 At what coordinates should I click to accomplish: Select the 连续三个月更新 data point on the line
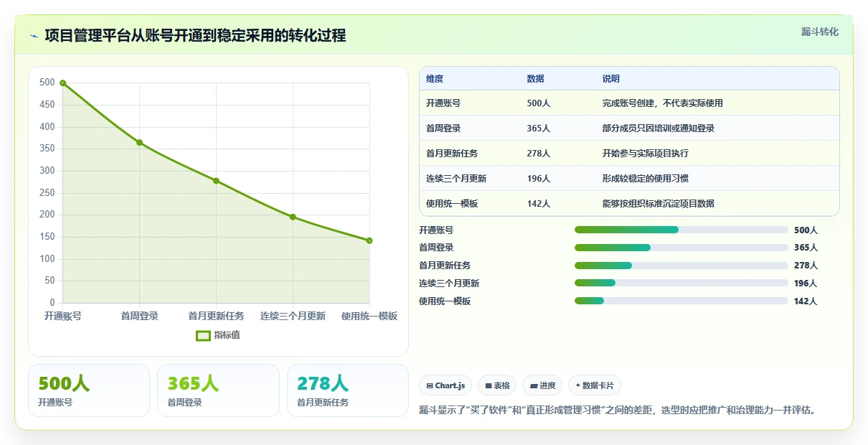[293, 217]
